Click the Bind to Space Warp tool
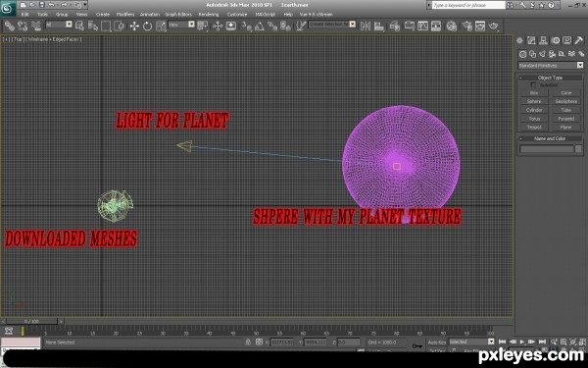588x368 pixels. (x=35, y=26)
